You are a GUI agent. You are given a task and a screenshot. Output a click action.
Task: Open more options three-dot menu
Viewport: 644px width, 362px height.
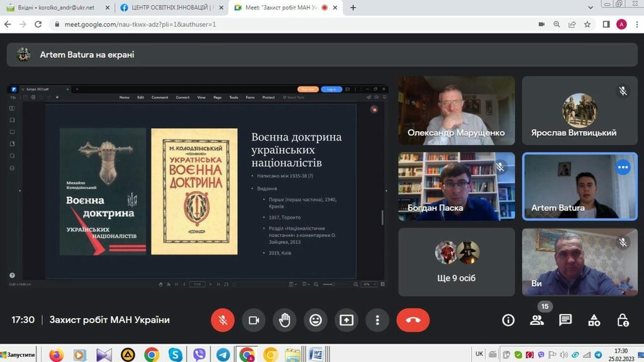point(377,320)
